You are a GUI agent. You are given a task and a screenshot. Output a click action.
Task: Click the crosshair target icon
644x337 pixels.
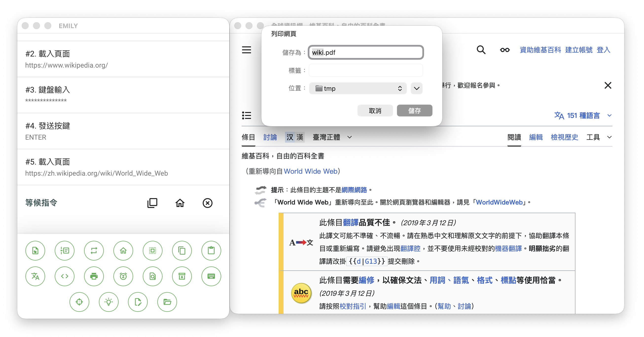point(79,302)
